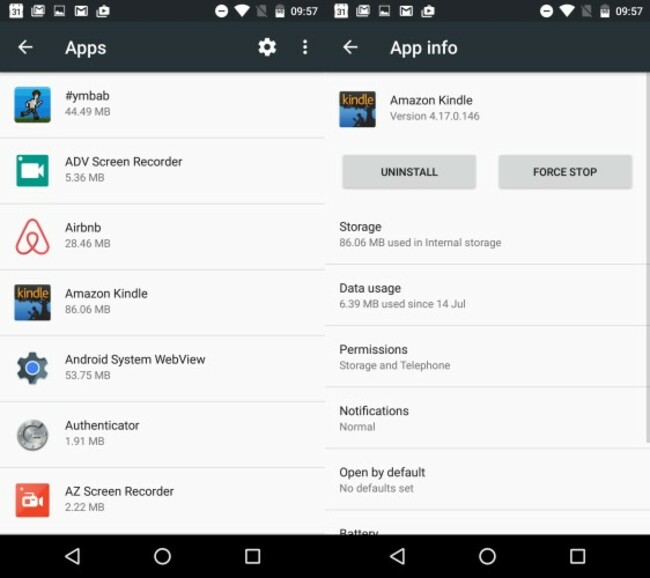Tap the ADV Screen Recorder icon

tap(32, 170)
